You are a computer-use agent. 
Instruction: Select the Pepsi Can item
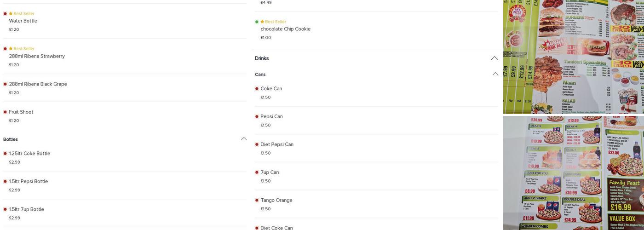pos(271,116)
